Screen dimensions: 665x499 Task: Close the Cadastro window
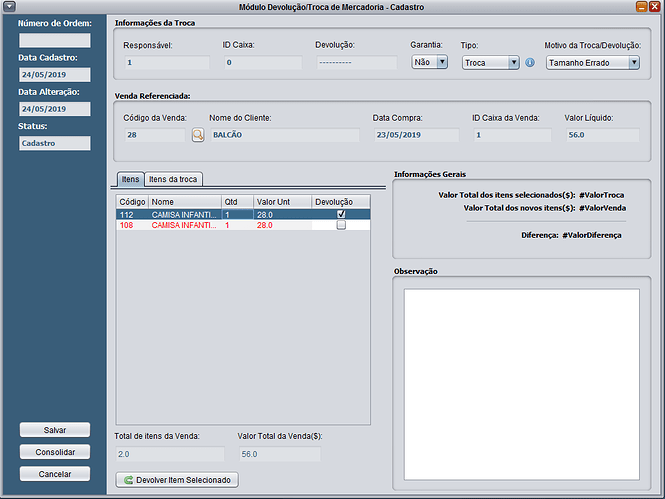654,6
